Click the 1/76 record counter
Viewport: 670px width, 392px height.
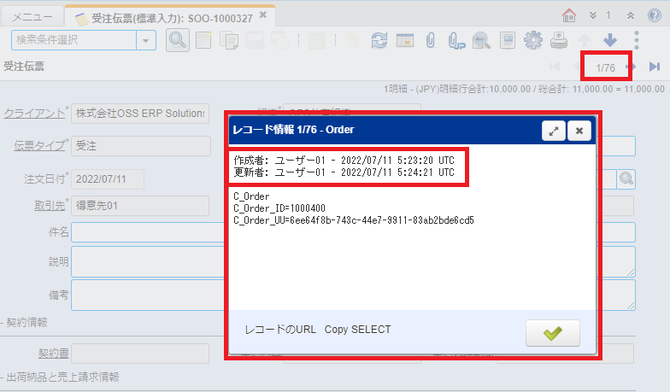(605, 68)
